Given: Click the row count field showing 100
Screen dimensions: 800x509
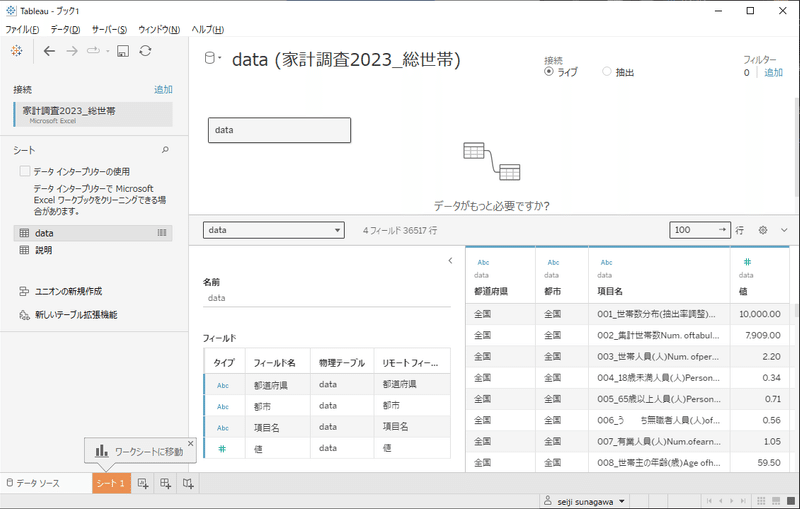Looking at the screenshot, I should click(699, 230).
